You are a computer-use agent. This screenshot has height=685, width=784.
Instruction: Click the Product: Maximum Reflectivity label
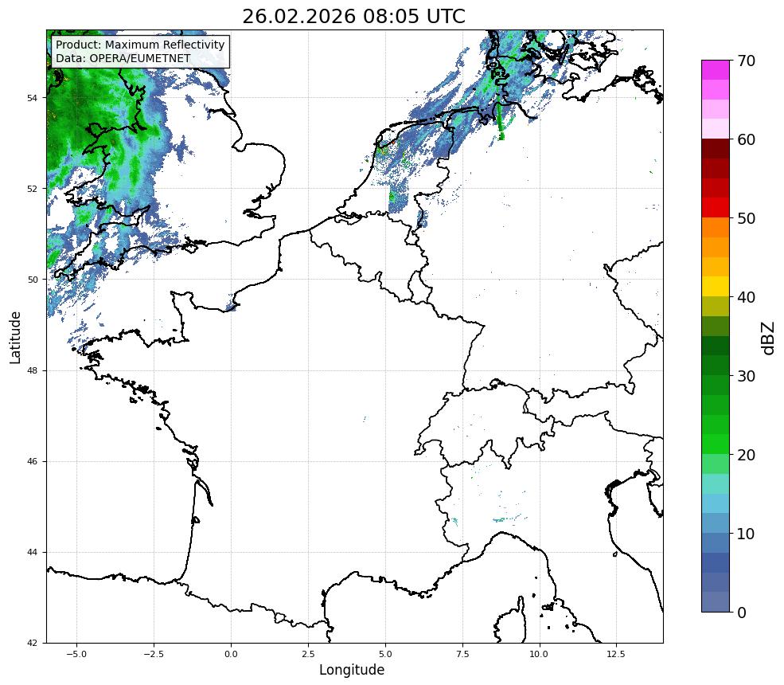tap(140, 45)
